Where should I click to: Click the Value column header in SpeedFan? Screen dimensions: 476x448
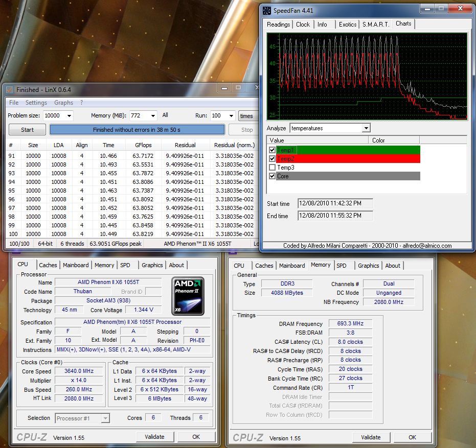(x=318, y=140)
